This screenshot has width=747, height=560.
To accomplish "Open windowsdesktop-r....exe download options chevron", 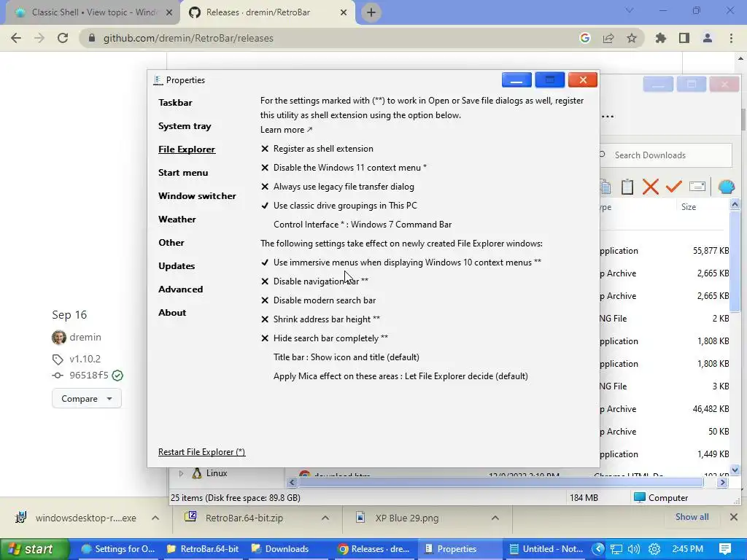I will (x=155, y=518).
